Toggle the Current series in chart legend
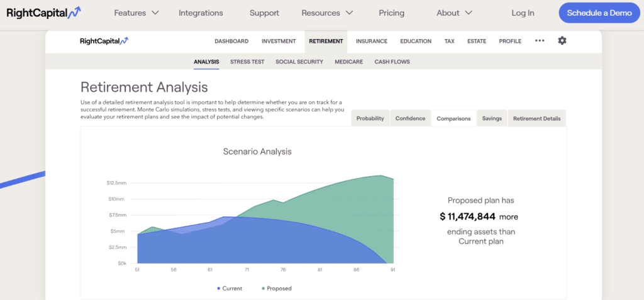The width and height of the screenshot is (644, 300). 230,289
